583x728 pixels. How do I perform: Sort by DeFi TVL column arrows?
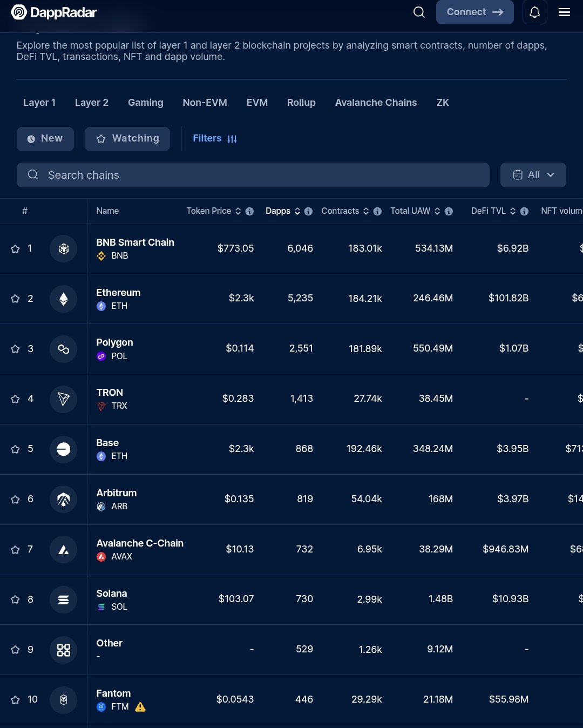513,211
